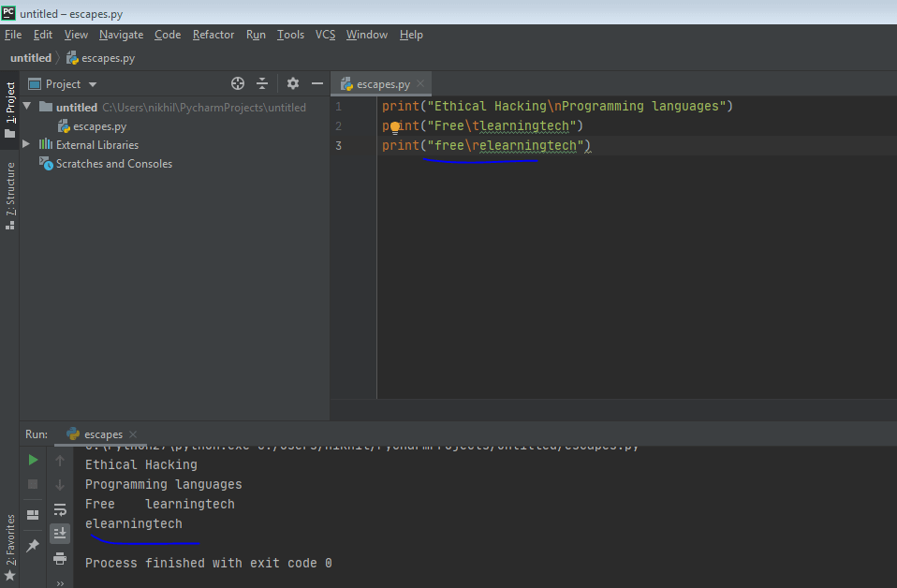Open the Navigate menu

tap(122, 35)
